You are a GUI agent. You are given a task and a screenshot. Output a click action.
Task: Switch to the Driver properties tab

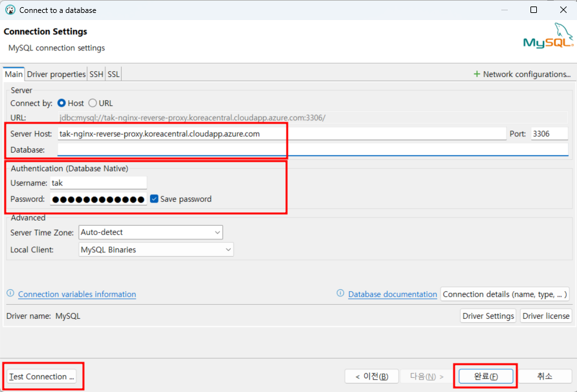click(x=56, y=74)
